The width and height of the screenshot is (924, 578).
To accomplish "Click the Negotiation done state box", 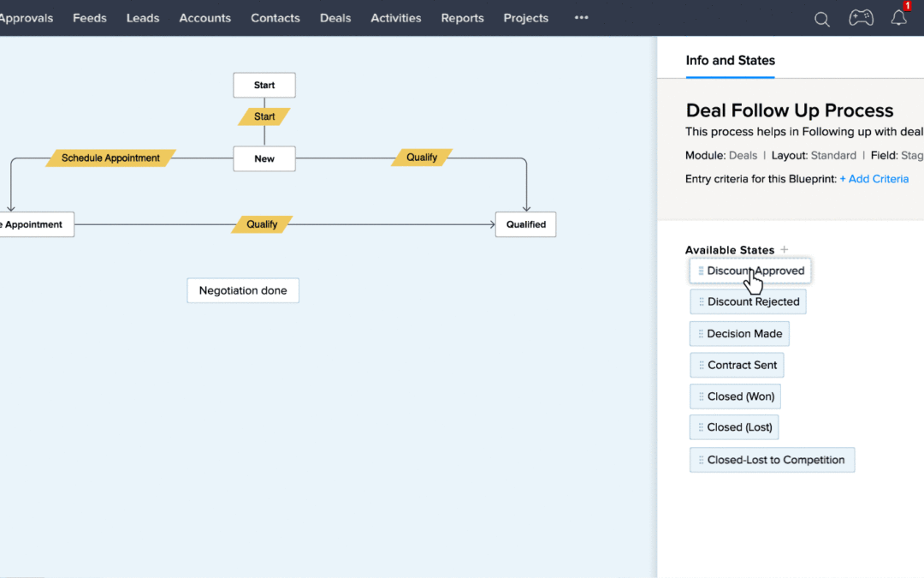I will (243, 290).
